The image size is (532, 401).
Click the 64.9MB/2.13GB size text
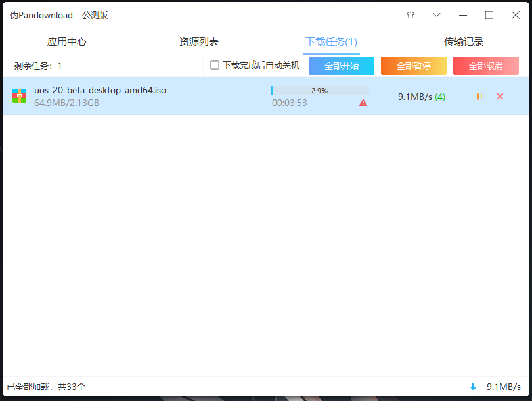(x=66, y=103)
